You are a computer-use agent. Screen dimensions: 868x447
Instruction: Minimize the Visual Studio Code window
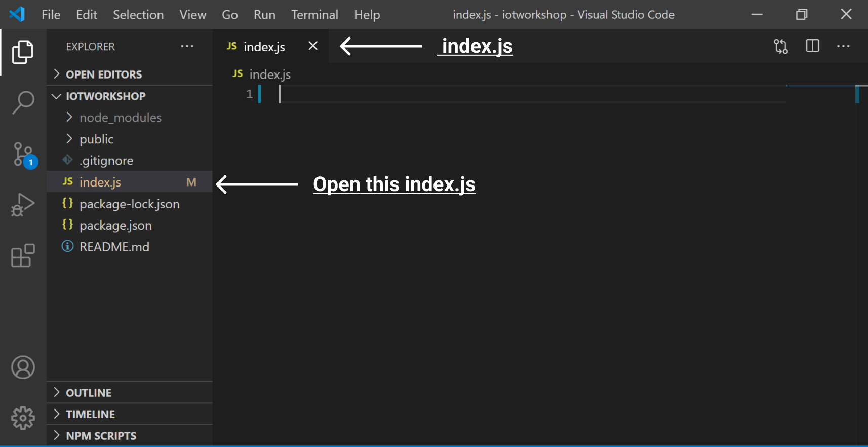(757, 14)
